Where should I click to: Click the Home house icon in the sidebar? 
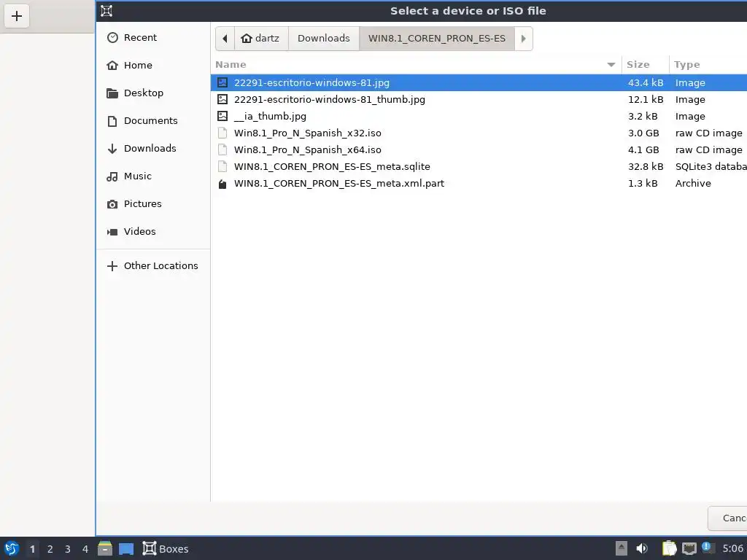112,65
